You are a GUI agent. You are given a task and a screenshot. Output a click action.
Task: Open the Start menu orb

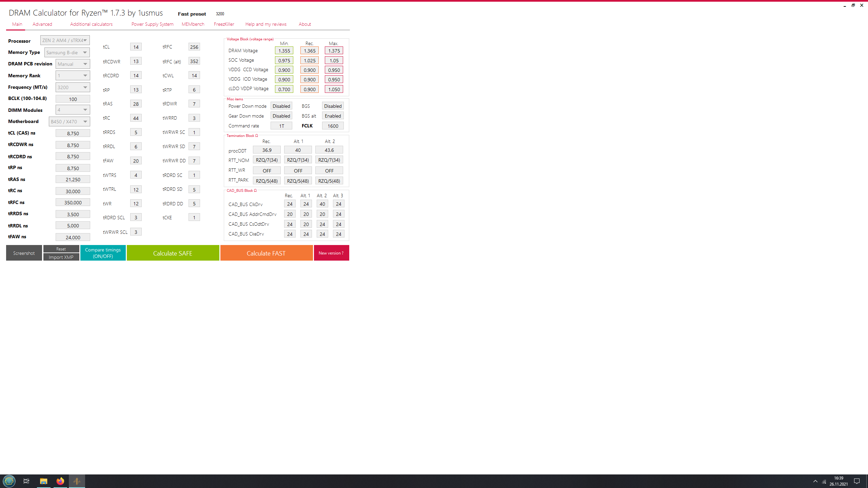coord(9,481)
